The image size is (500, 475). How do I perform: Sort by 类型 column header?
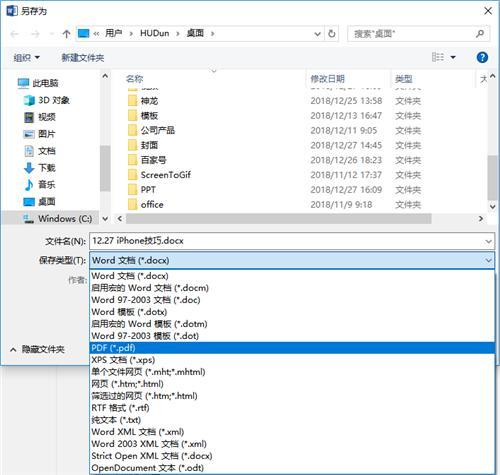(404, 79)
